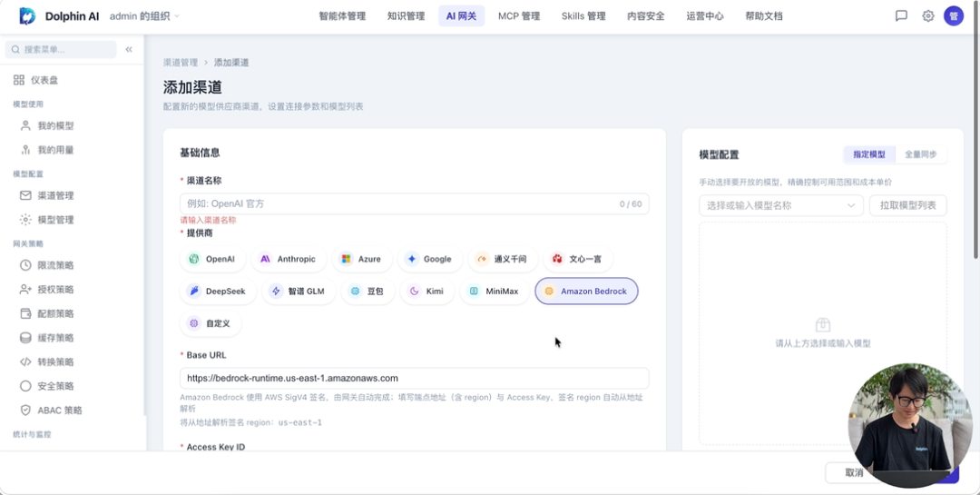This screenshot has height=495, width=980.
Task: Open the settings gear icon in header
Action: click(928, 16)
